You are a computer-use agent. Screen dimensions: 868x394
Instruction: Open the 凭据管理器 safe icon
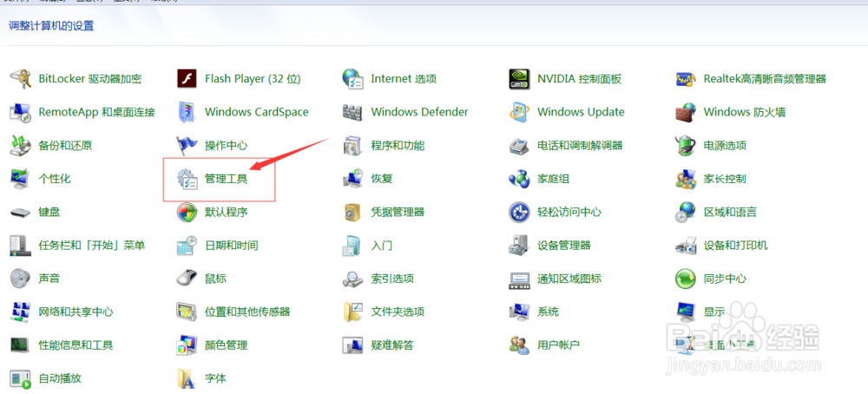pyautogui.click(x=353, y=212)
